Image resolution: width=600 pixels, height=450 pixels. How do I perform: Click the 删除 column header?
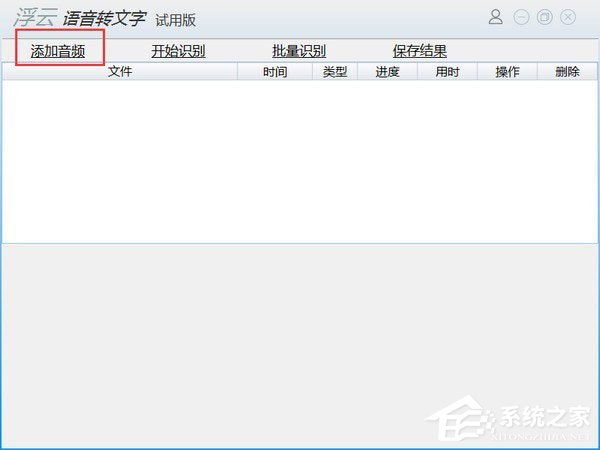pos(567,72)
